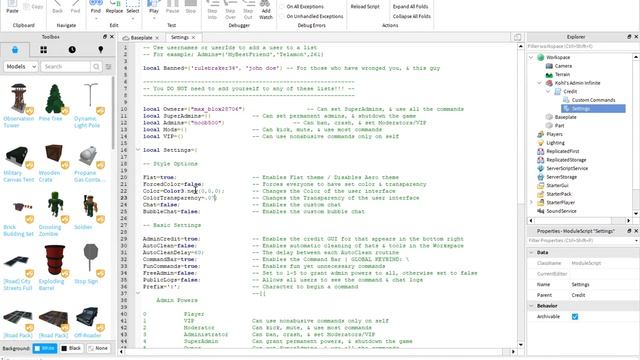The height and width of the screenshot is (360, 640).
Task: Click the code editor horizontal scrollbar
Action: pyautogui.click(x=318, y=351)
